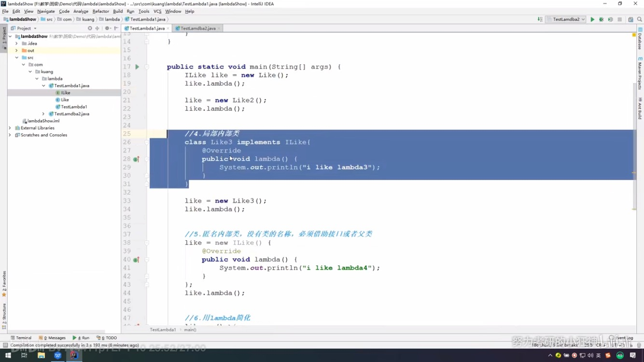This screenshot has width=644, height=362.
Task: Open the Terminal tool window
Action: 21,338
